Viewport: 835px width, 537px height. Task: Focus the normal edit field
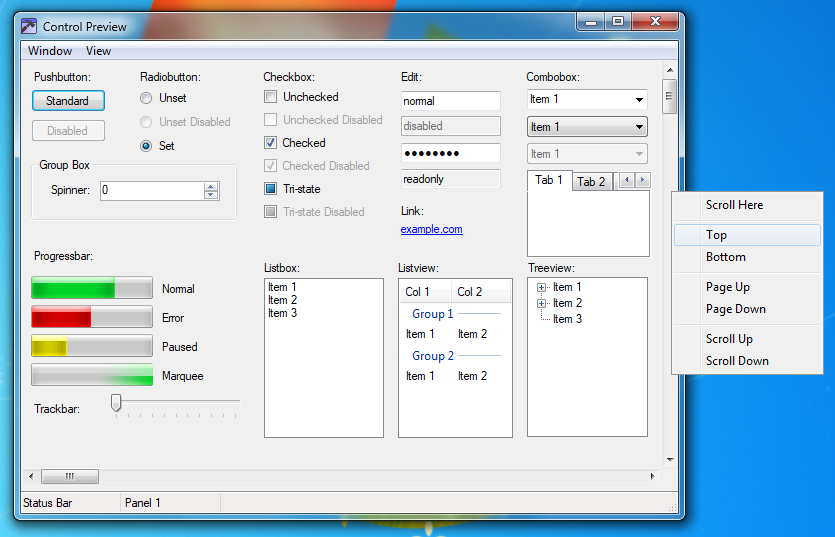pyautogui.click(x=451, y=101)
